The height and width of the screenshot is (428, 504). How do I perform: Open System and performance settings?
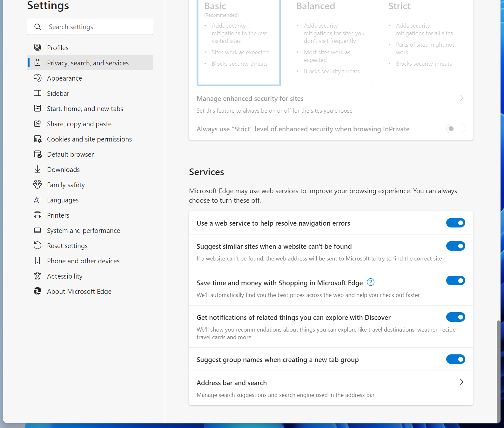coord(90,230)
